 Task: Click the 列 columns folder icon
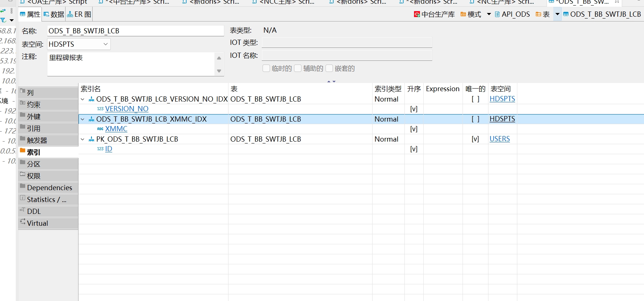23,91
